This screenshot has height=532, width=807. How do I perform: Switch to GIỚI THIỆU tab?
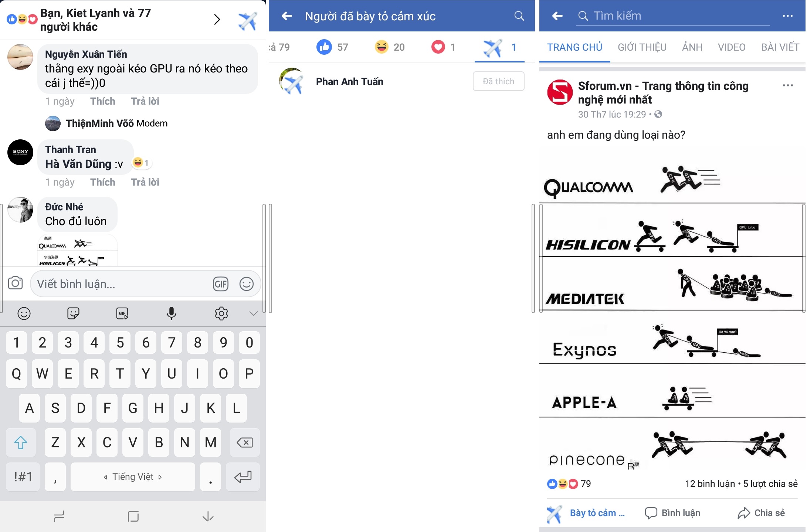[x=642, y=47]
